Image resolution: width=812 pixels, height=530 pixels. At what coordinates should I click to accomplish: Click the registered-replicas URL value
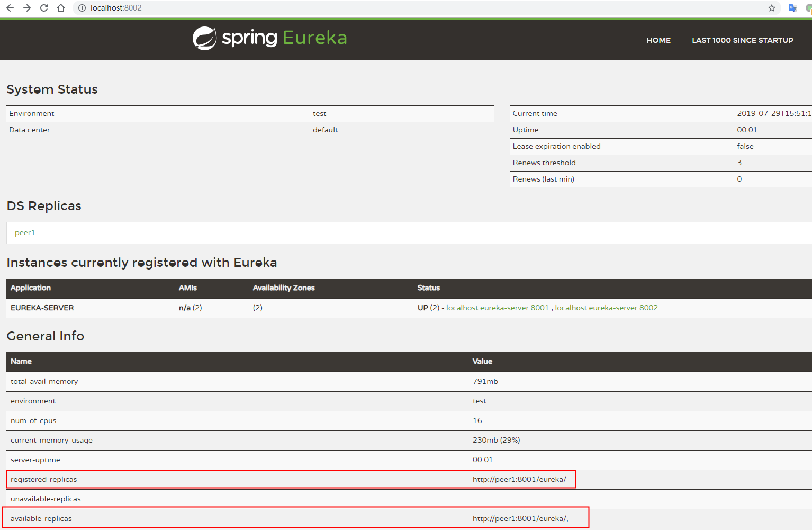tap(519, 479)
